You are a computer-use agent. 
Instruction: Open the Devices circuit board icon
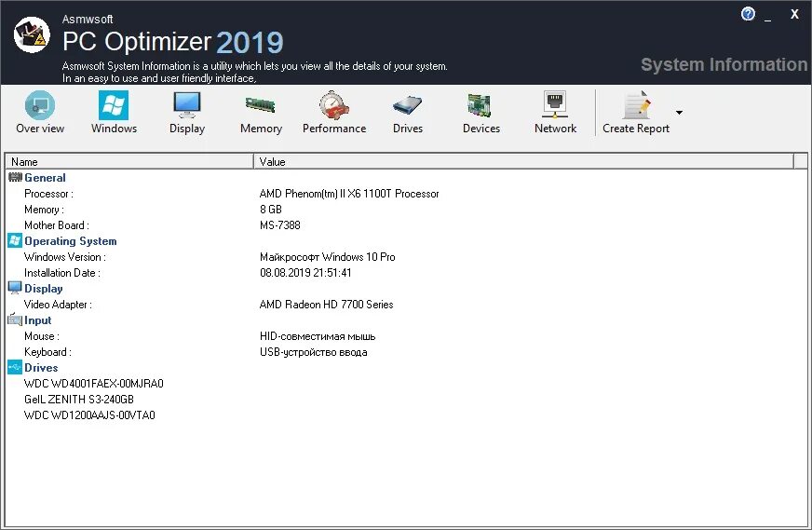(x=480, y=105)
